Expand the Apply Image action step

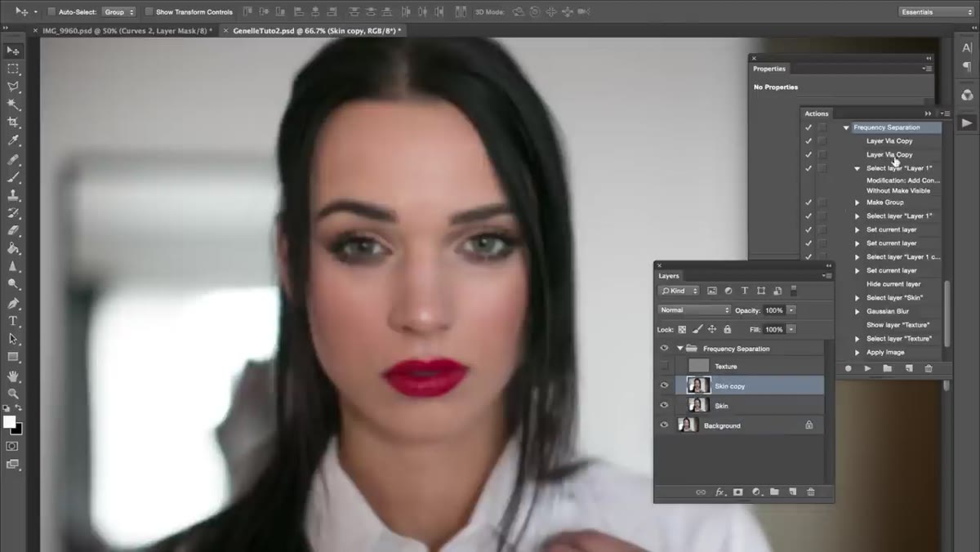click(x=857, y=353)
